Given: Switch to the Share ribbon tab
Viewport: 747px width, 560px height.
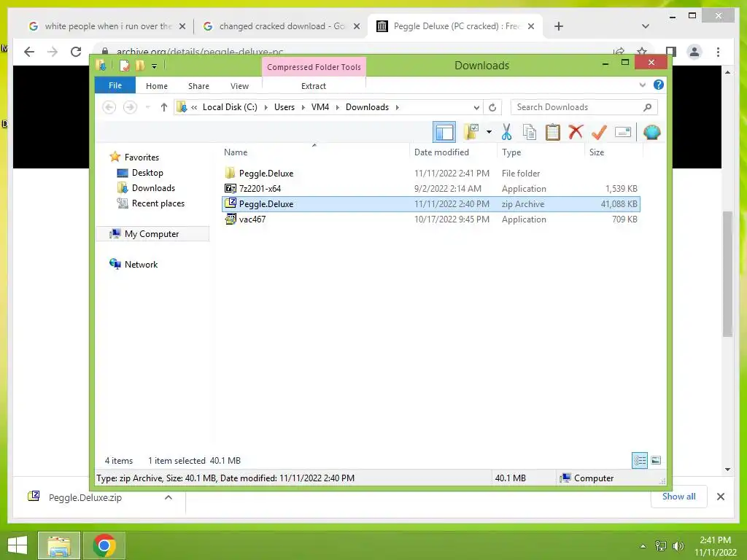Looking at the screenshot, I should 198,86.
